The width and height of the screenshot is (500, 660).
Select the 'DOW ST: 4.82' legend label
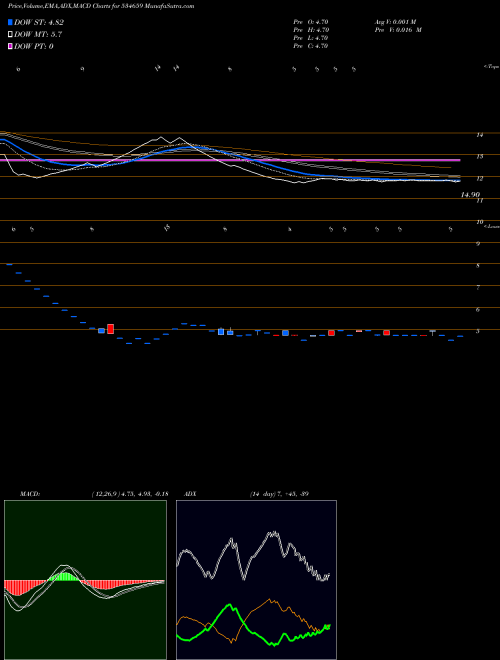(x=39, y=22)
